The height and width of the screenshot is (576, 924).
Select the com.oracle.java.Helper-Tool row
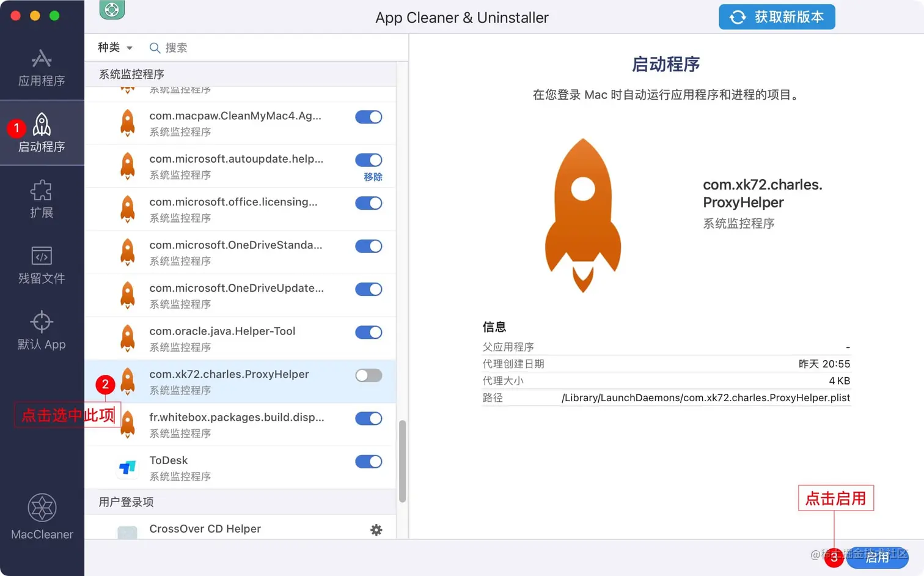click(x=240, y=338)
